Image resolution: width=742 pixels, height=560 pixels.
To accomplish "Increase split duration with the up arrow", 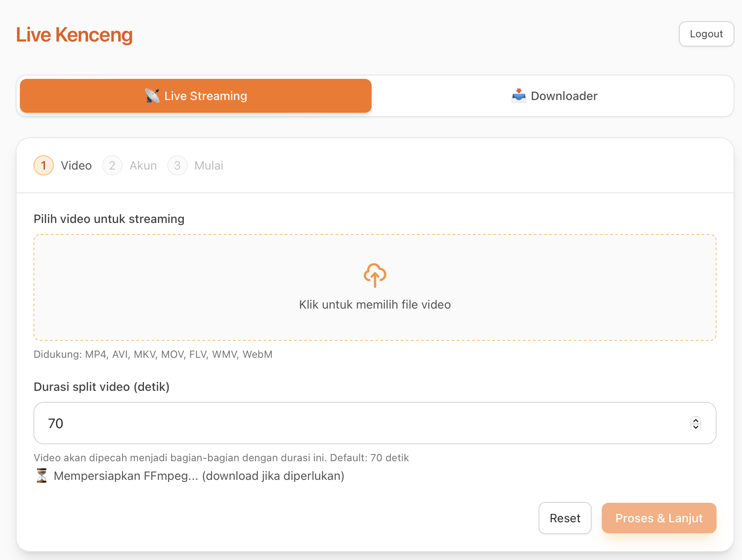I will click(695, 420).
